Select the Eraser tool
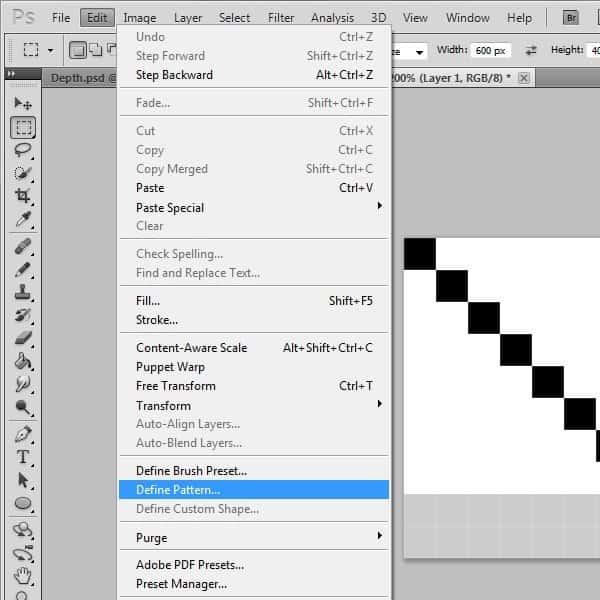Viewport: 600px width, 600px height. [23, 339]
